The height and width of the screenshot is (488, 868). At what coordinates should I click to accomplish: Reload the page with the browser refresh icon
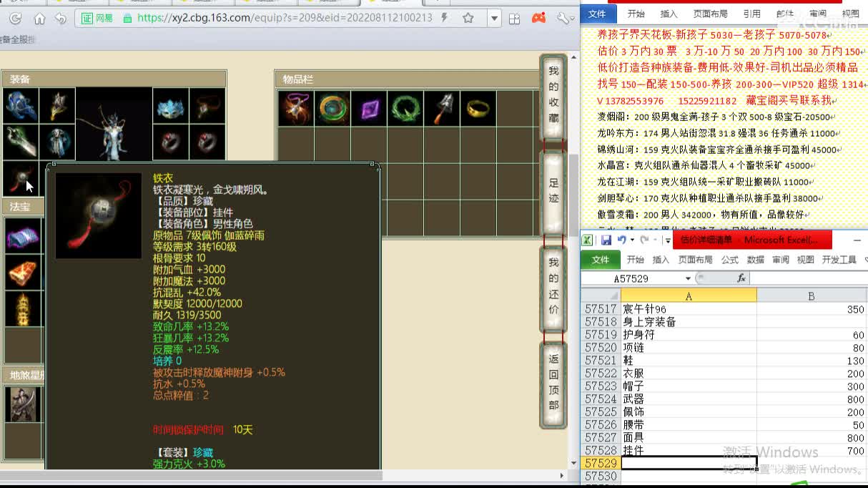coord(14,19)
